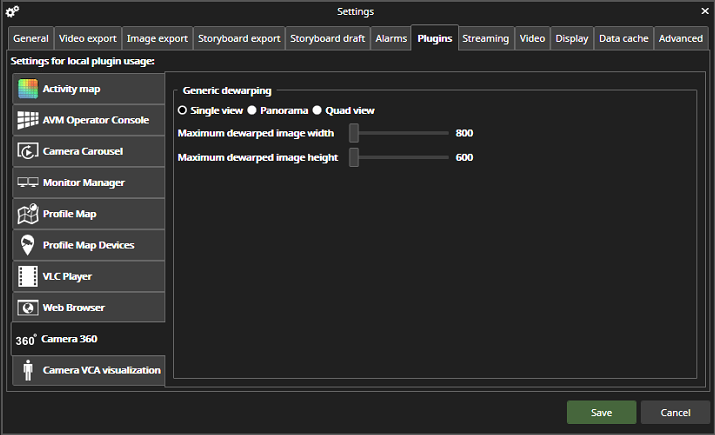Screen dimensions: 715x435
Task: Click the green Save button
Action: click(x=601, y=412)
